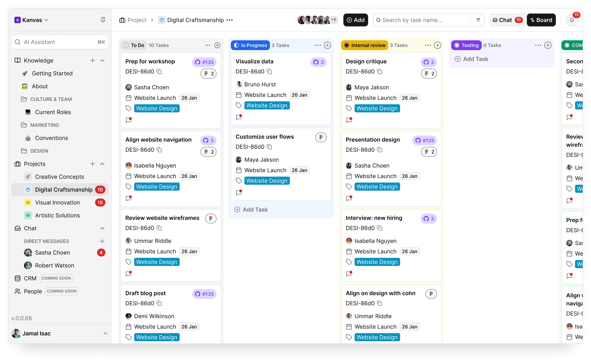Click the comment flag on Design critique card
591x364 pixels.
349,120
